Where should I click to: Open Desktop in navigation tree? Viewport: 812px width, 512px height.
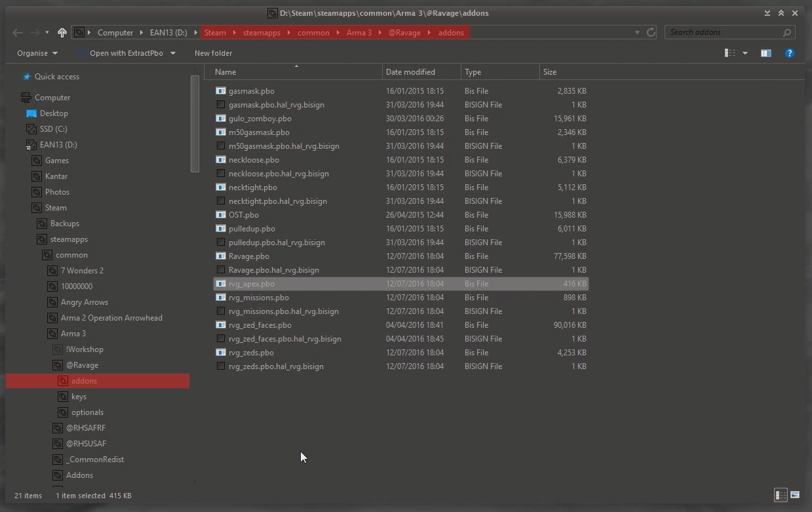click(54, 113)
